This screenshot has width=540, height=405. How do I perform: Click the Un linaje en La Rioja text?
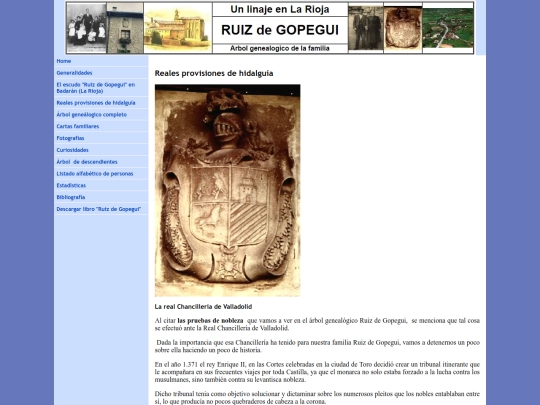(280, 9)
